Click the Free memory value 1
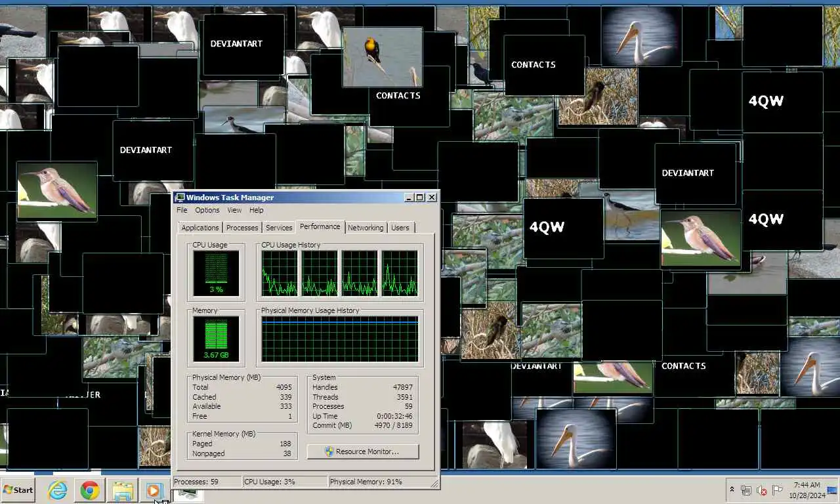Screen dimensions: 840x504 coord(289,416)
